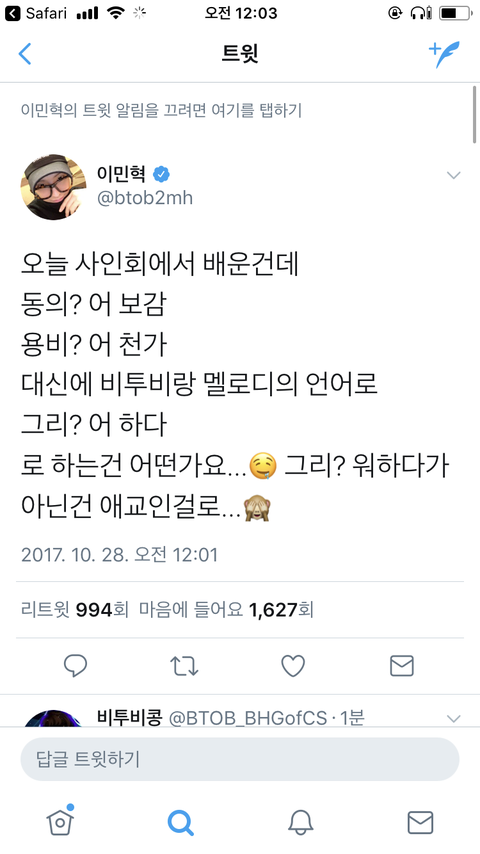Open the direct messages tab at the bottom
This screenshot has width=480, height=854.
421,822
